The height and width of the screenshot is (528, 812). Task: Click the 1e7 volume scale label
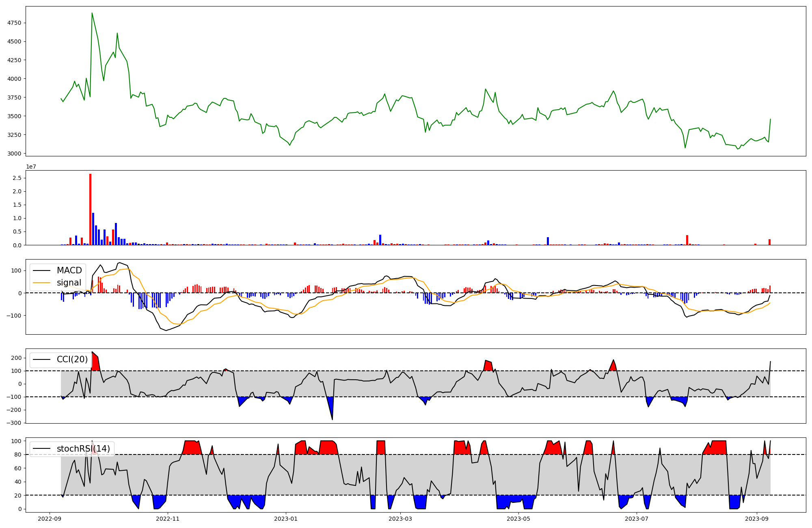[31, 167]
